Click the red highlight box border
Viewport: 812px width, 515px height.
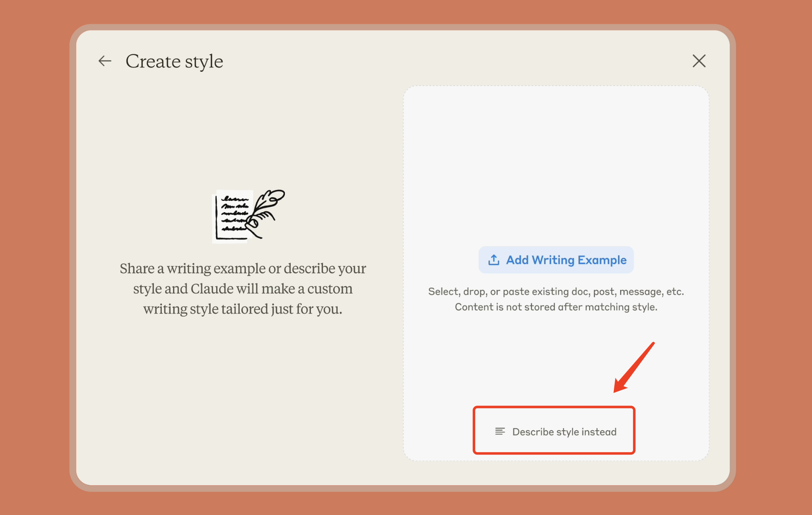pyautogui.click(x=554, y=407)
